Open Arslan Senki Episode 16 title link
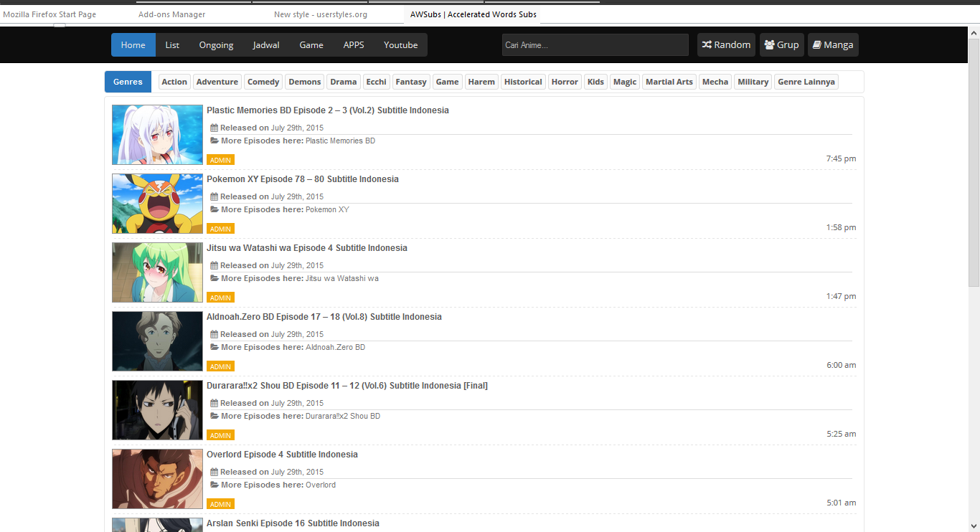 click(x=293, y=523)
